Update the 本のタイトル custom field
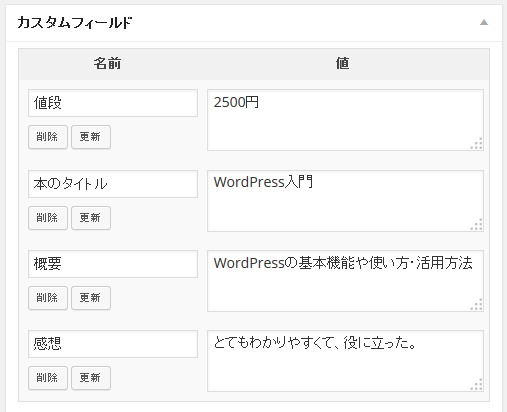 (x=91, y=218)
